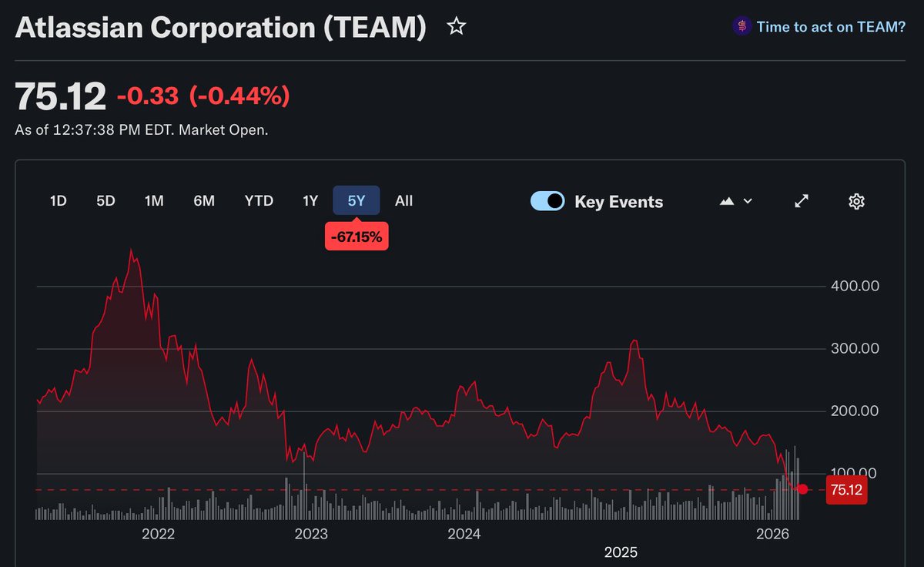Choose the 1Y range
Screen dimensions: 924x567
pos(310,201)
